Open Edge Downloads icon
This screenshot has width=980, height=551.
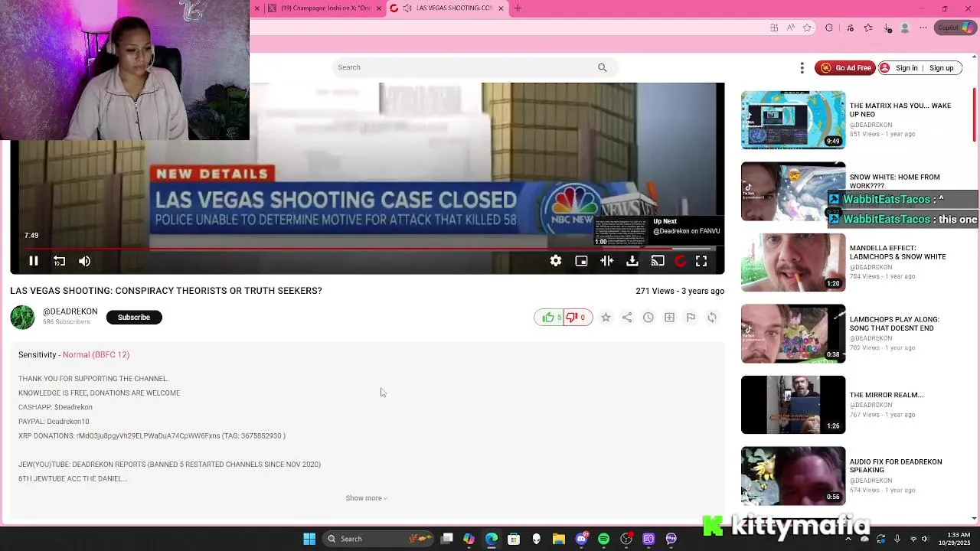click(x=887, y=28)
